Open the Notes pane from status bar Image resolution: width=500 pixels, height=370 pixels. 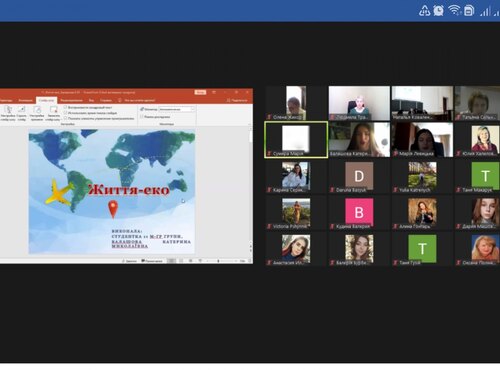[129, 261]
